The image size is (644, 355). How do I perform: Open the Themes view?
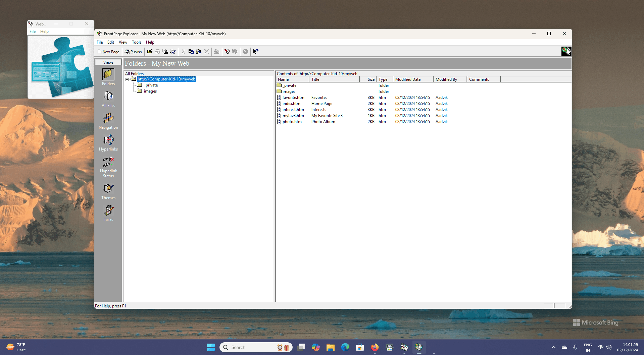(x=108, y=191)
